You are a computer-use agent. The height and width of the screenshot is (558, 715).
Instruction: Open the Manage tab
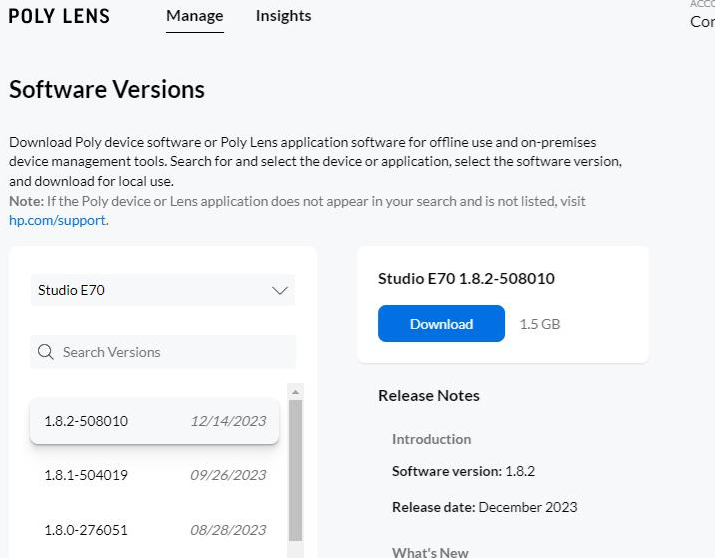click(194, 16)
